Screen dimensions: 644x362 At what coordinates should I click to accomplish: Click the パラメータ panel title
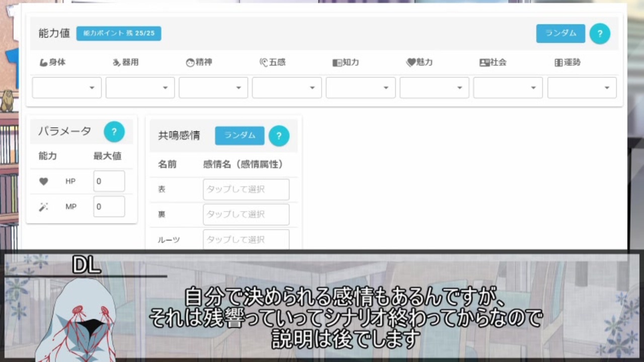[x=65, y=131]
